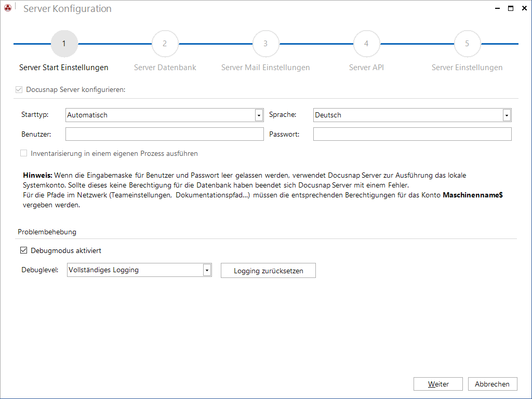Minimize the Server Konfiguration window
The height and width of the screenshot is (399, 532).
[x=497, y=8]
